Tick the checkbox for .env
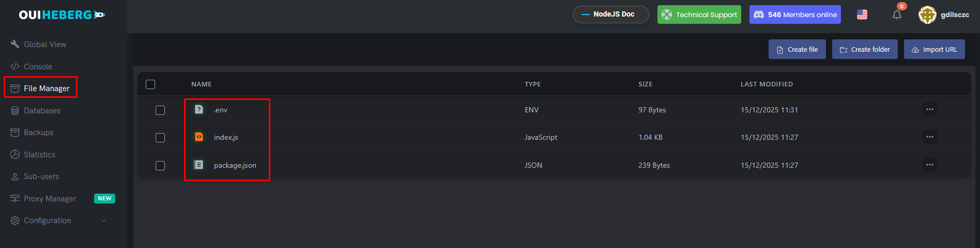Image resolution: width=980 pixels, height=248 pixels. point(160,110)
